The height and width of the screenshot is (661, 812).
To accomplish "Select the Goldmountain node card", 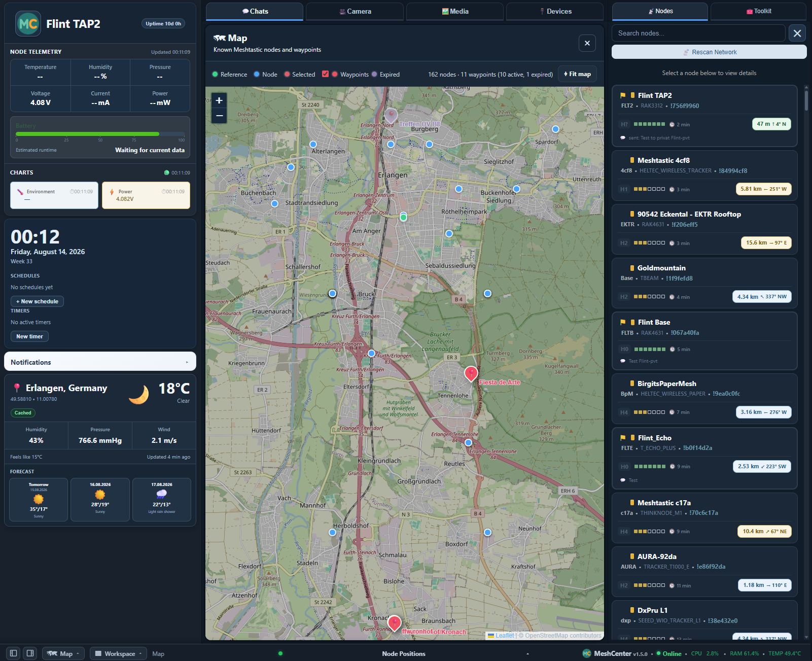I will pos(704,283).
